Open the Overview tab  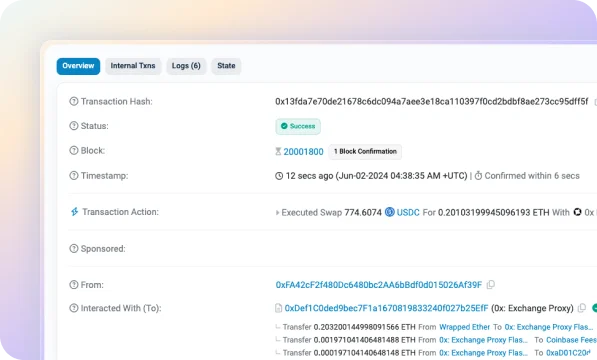click(x=78, y=66)
